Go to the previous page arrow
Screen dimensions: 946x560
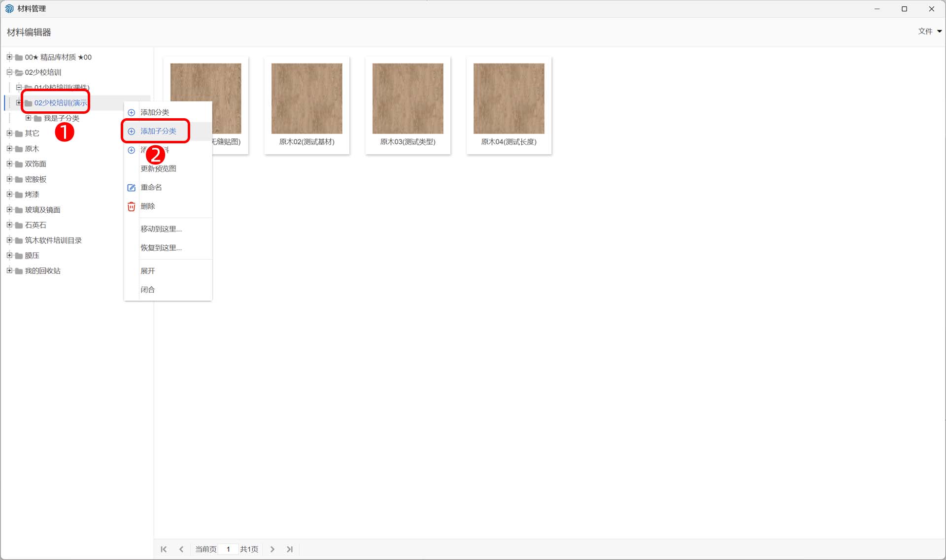tap(181, 549)
